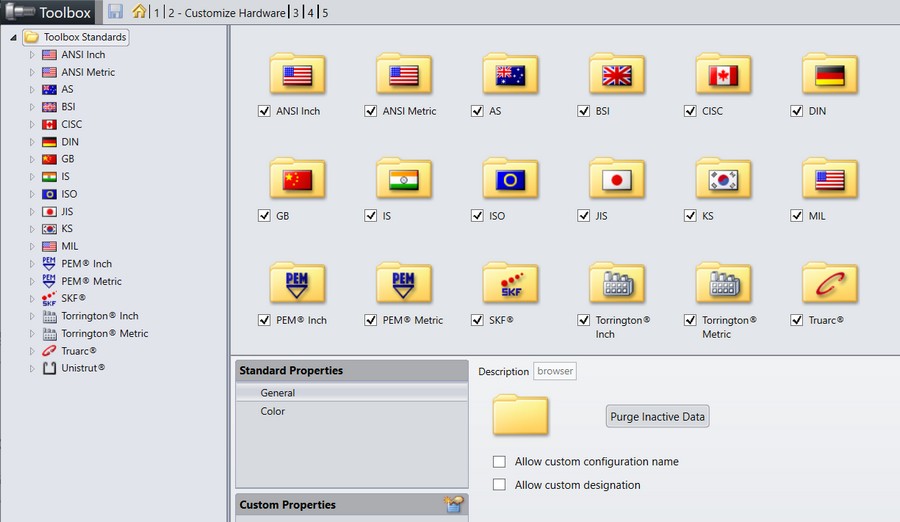Image resolution: width=900 pixels, height=522 pixels.
Task: Expand PEM Metric tree node
Action: point(32,281)
